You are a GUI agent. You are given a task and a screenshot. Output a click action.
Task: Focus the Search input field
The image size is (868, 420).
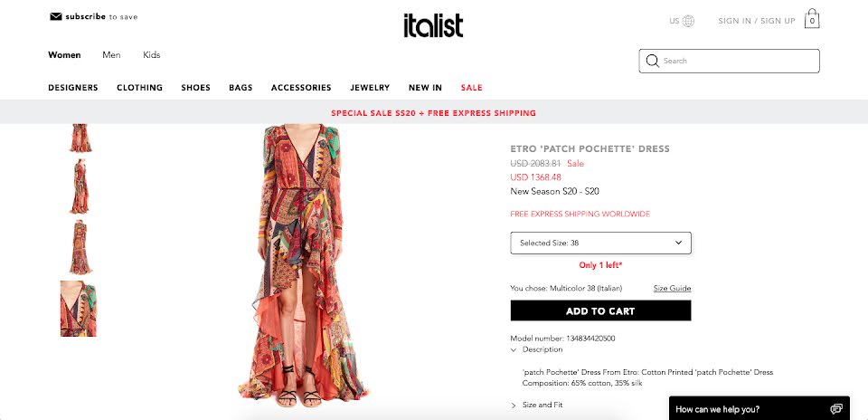729,61
